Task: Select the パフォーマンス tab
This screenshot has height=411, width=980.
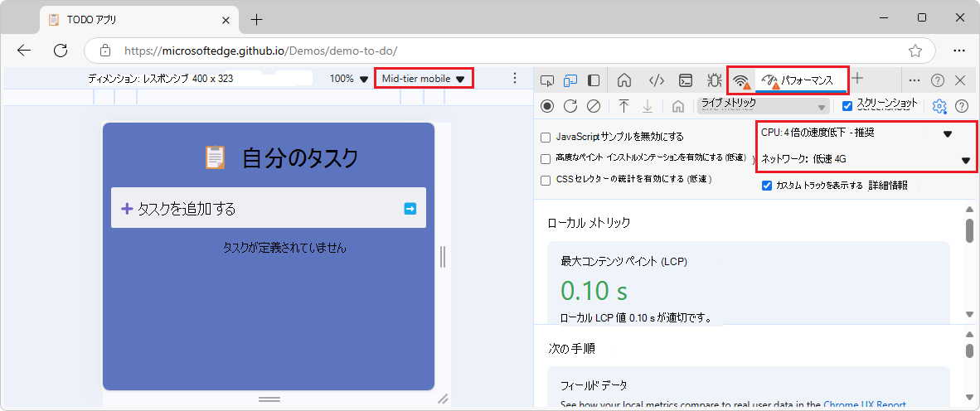Action: [801, 80]
